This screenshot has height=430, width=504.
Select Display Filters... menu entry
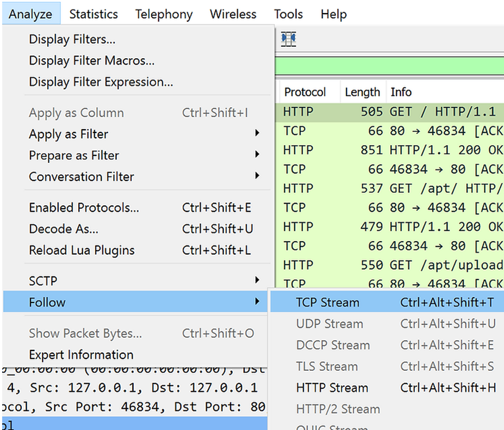pyautogui.click(x=72, y=39)
